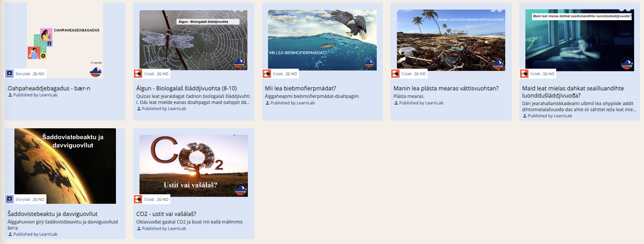The width and height of the screenshot is (644, 244).
Task: Open 'Šaddovistebeaktu ja davviguovllut' title link
Action: (52, 214)
